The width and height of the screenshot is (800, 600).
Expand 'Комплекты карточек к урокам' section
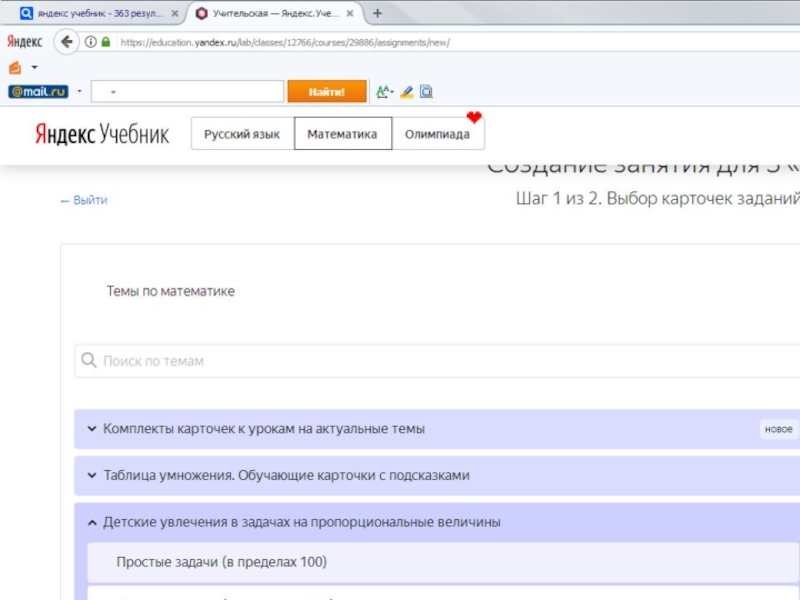(263, 429)
